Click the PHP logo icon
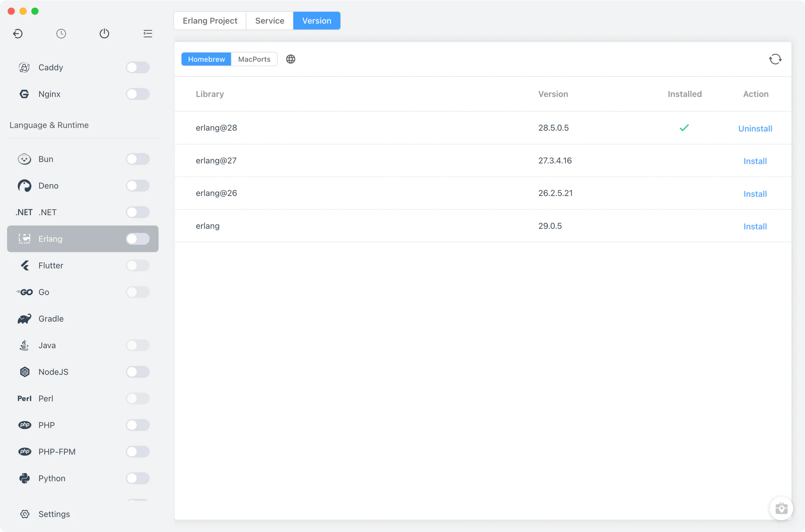 (24, 425)
